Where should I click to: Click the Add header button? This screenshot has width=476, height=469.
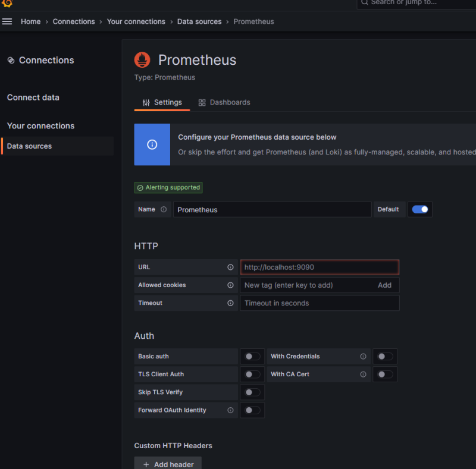(x=168, y=464)
